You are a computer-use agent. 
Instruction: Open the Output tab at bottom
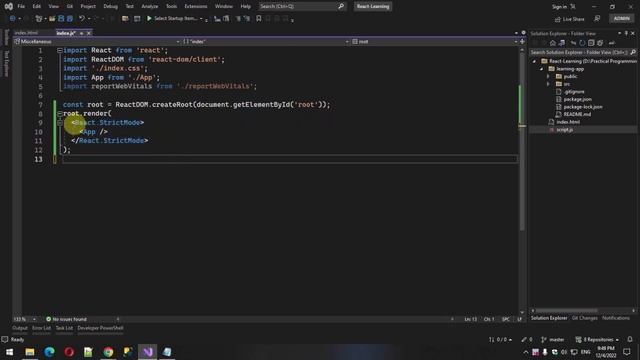pos(20,328)
